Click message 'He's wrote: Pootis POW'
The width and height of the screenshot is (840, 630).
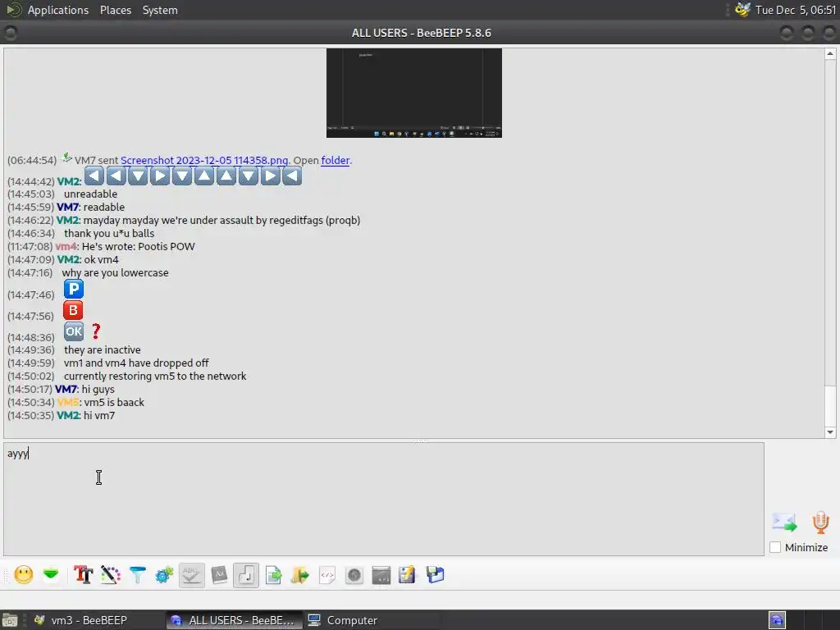(x=138, y=246)
